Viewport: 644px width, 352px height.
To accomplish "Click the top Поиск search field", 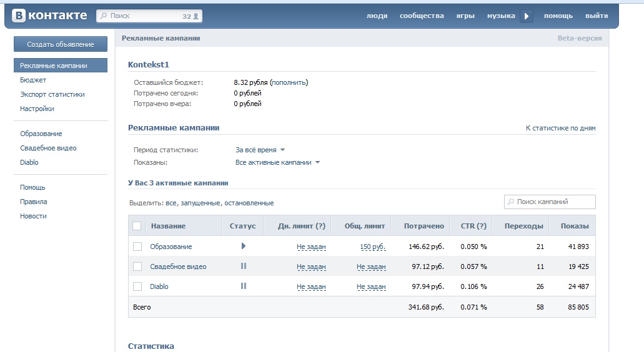I will click(149, 16).
